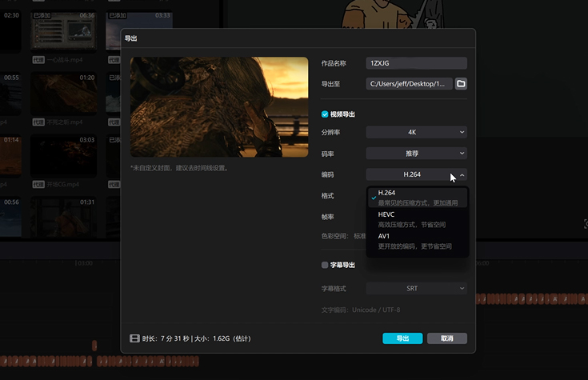
Task: Click the export cover preview image
Action: click(219, 107)
